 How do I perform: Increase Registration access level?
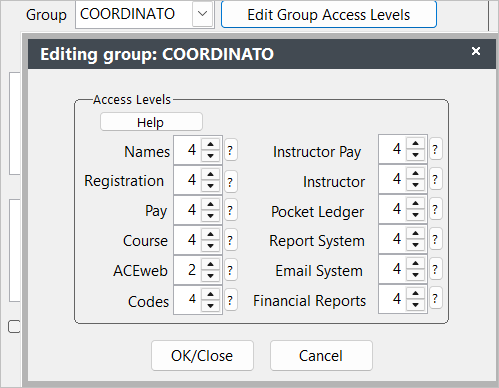(x=210, y=174)
